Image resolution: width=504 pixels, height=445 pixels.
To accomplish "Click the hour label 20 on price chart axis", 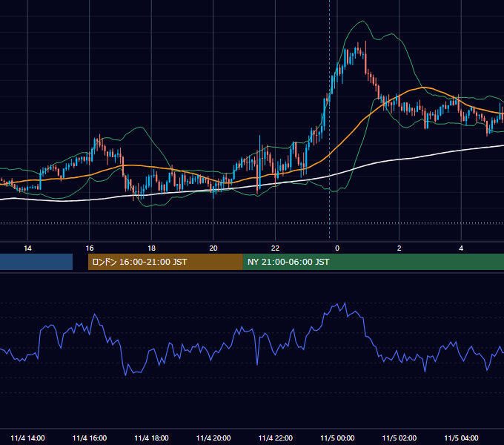I will click(x=213, y=248).
